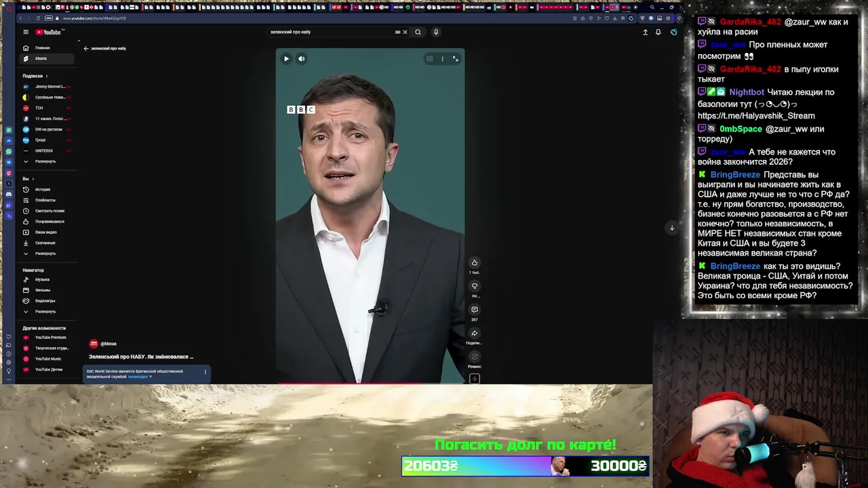Open WhatsApp in browser side panel

9,151
